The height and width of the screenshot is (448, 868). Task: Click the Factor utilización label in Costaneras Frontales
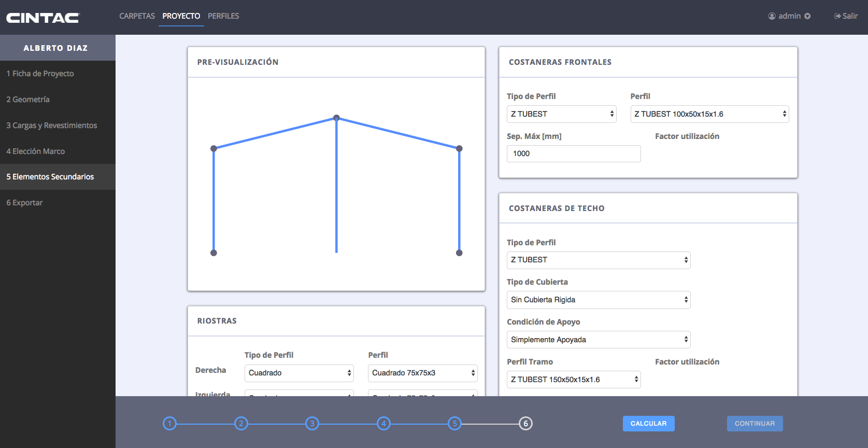pyautogui.click(x=687, y=136)
